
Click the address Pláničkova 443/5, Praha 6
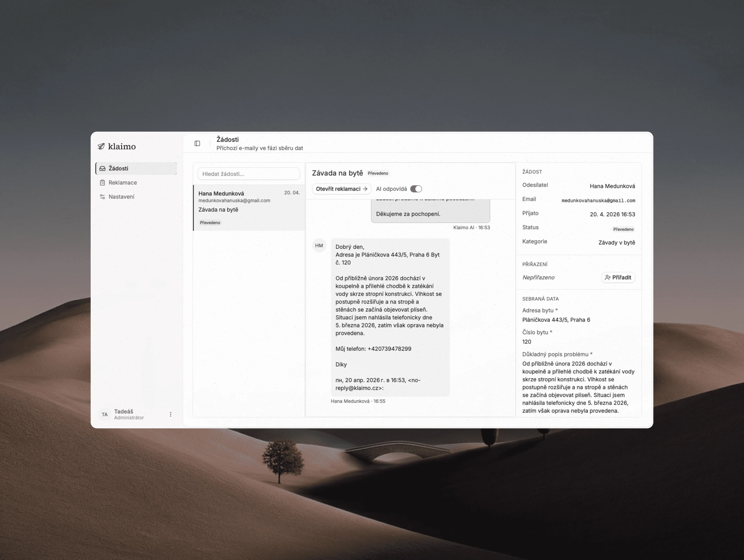coord(556,320)
